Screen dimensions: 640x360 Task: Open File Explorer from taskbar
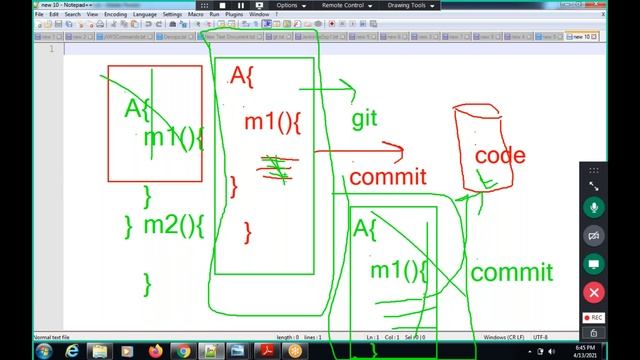(100, 351)
